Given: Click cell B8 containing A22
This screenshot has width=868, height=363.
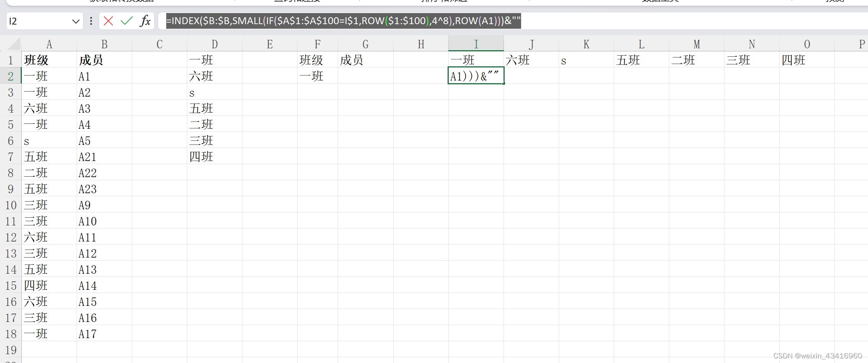Looking at the screenshot, I should pos(104,172).
